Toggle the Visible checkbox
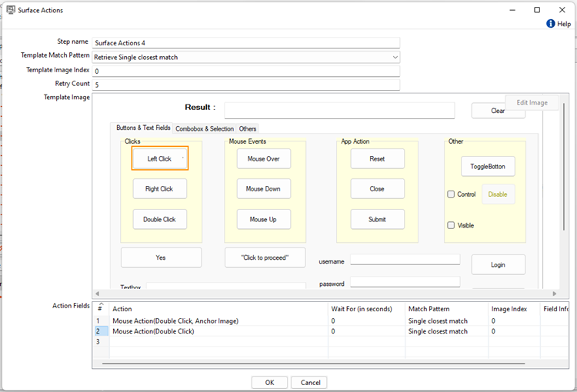The width and height of the screenshot is (577, 392). point(452,225)
